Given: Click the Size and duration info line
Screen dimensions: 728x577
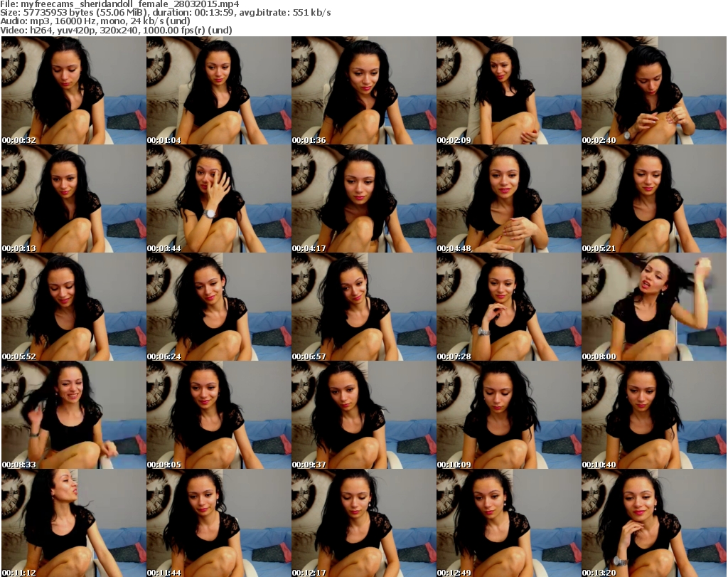Looking at the screenshot, I should pos(165,13).
